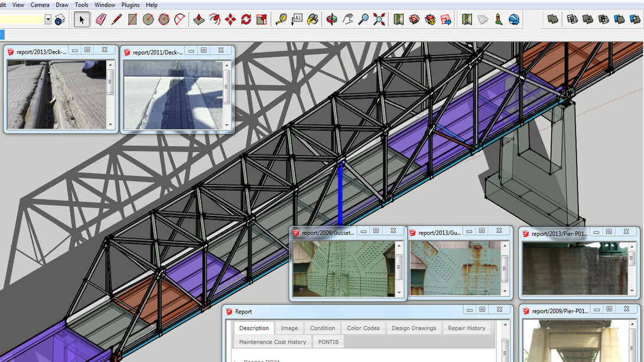Toggle X-ray face style

point(553,20)
